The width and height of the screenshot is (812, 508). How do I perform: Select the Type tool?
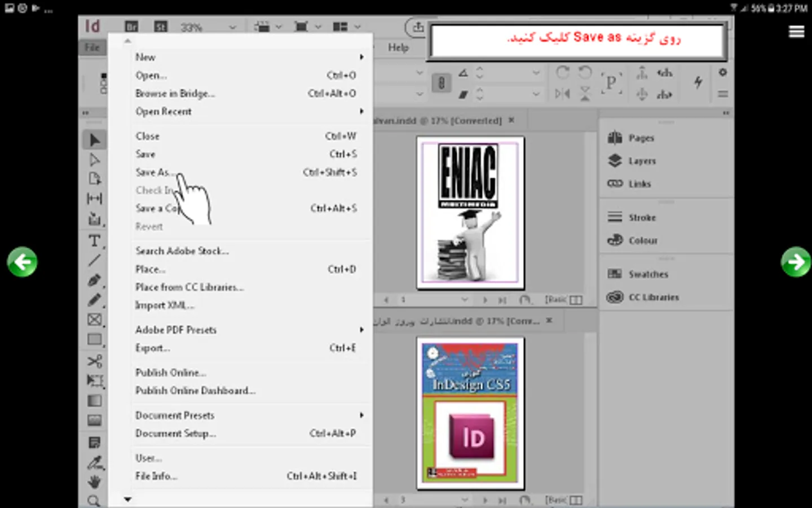point(94,241)
